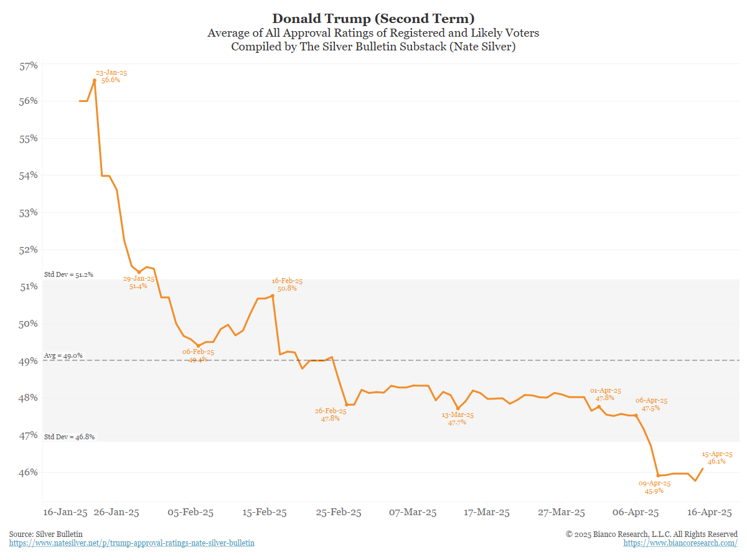Screen dimensions: 747x560
Task: Open the natesilver.net Trump approval ratings link
Action: point(132,543)
